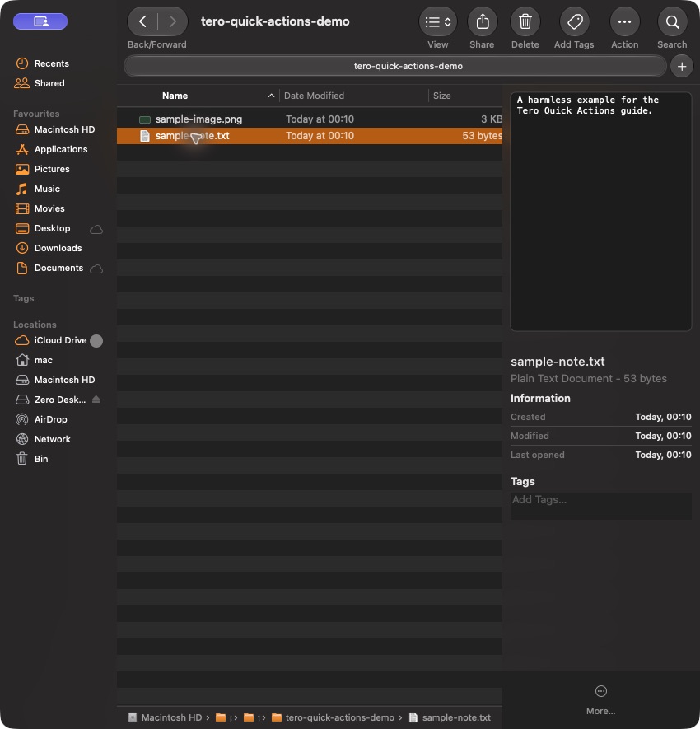Click the cloud icon next to Documents
This screenshot has width=700, height=729.
[x=96, y=269]
